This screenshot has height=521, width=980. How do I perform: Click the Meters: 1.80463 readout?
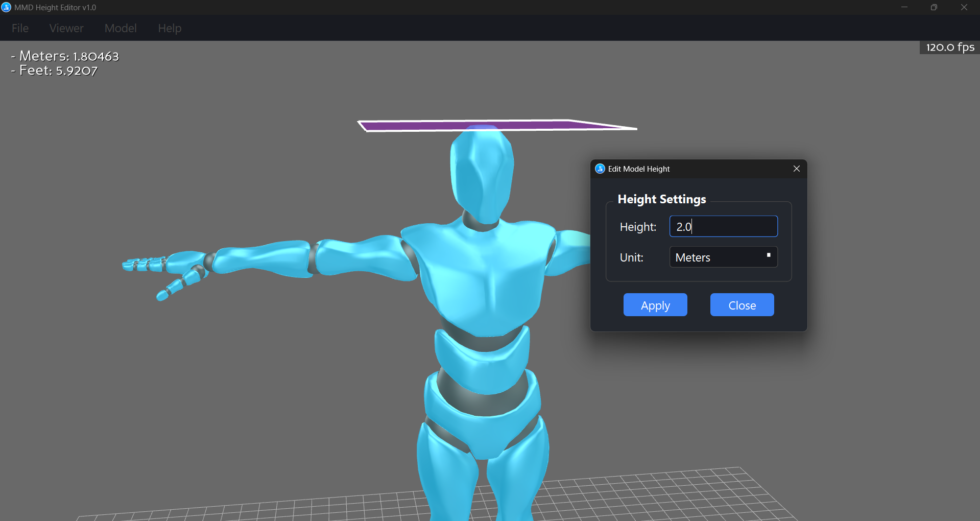click(x=65, y=56)
